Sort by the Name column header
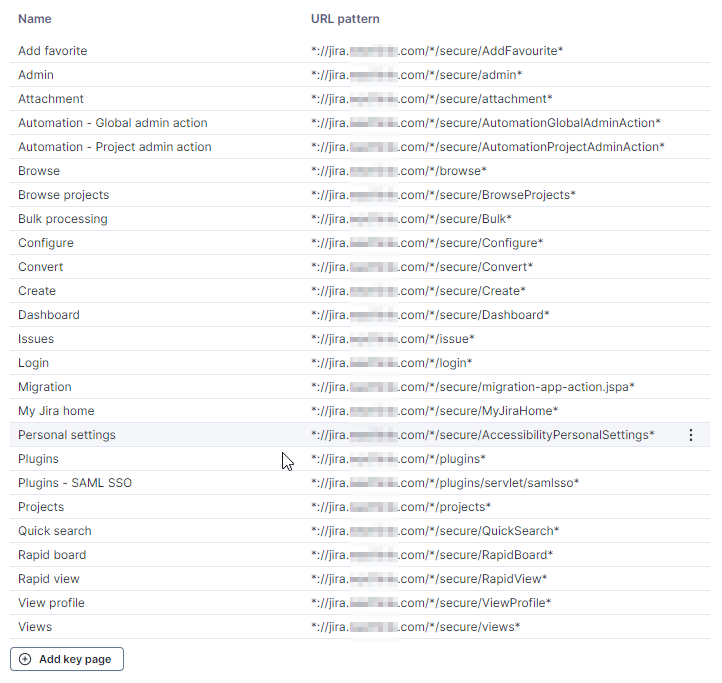 pyautogui.click(x=35, y=19)
